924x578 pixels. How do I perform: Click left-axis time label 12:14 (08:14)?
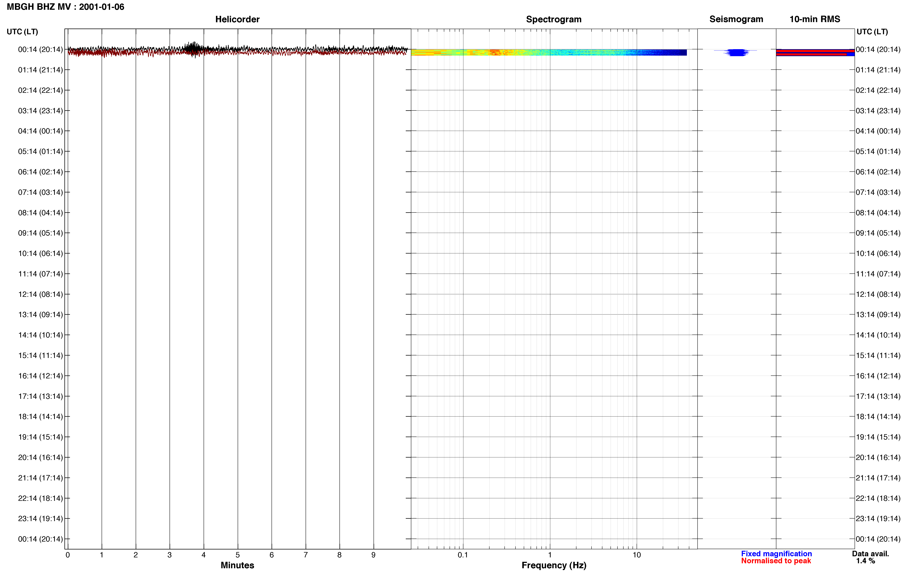pyautogui.click(x=40, y=294)
